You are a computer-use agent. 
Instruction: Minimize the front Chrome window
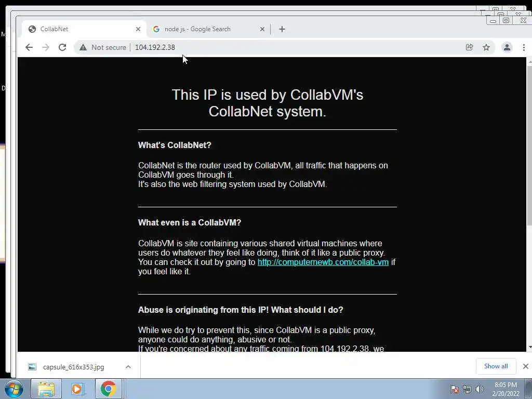point(493,21)
